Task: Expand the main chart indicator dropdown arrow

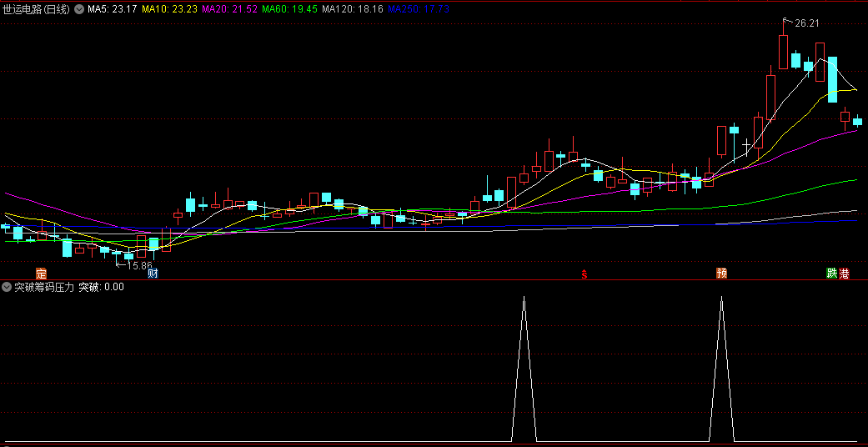Action: [x=79, y=8]
